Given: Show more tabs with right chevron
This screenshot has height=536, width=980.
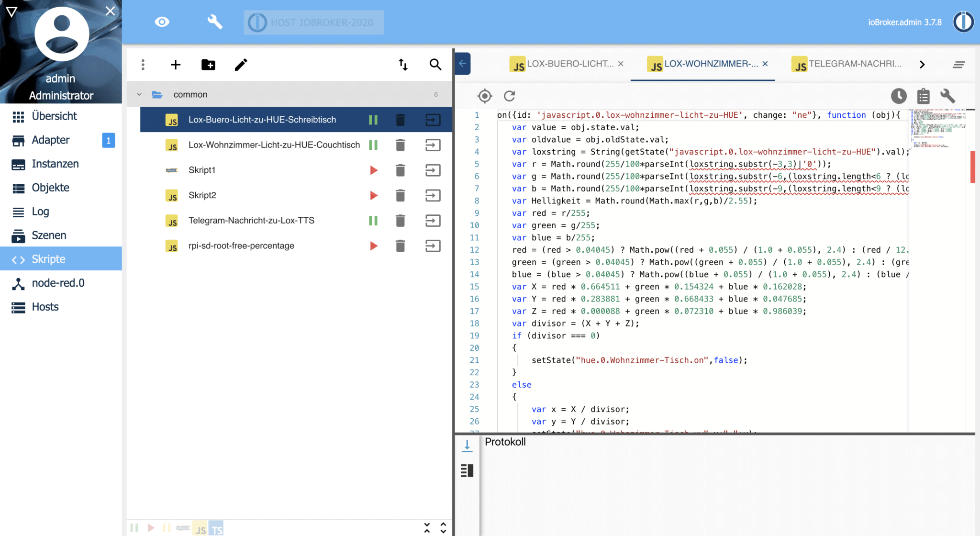Looking at the screenshot, I should click(922, 65).
